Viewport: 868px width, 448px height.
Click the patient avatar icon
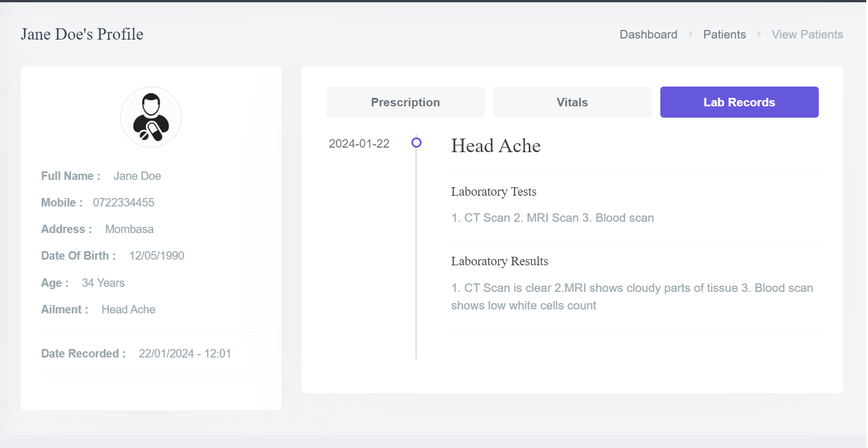[x=151, y=117]
